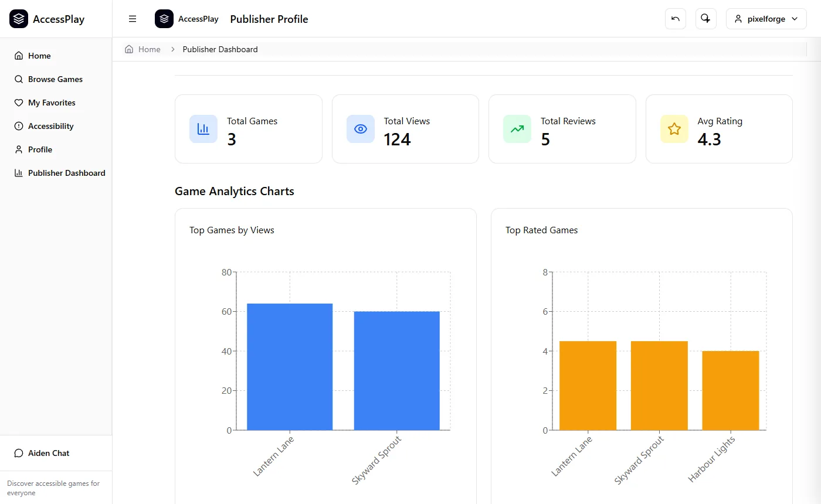Click the AccessPlay logo icon in sidebar
The width and height of the screenshot is (821, 504).
point(19,19)
